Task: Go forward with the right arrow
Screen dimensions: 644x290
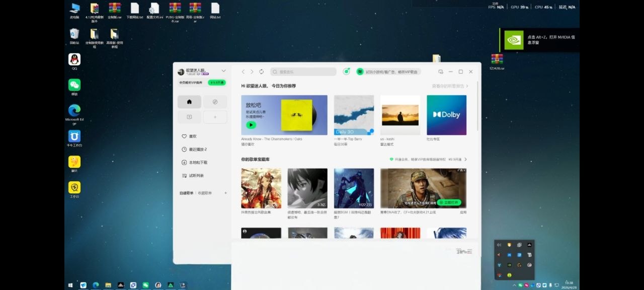Action: click(x=252, y=72)
